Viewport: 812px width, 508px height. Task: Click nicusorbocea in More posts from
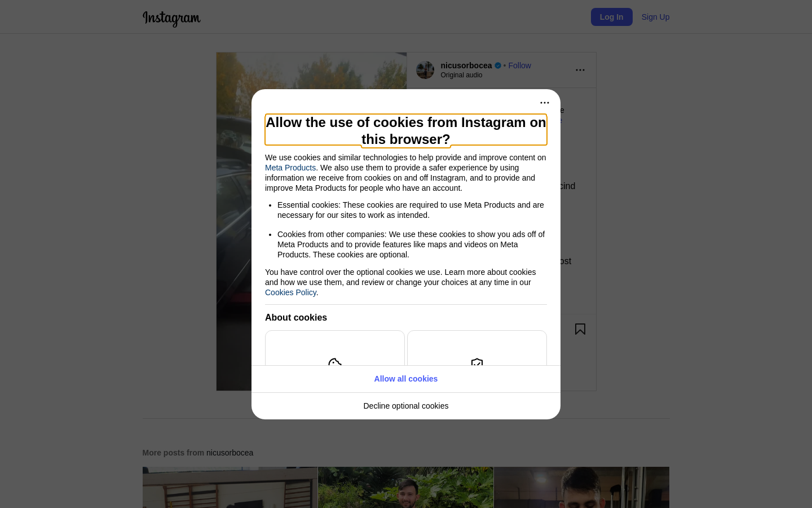pyautogui.click(x=230, y=453)
